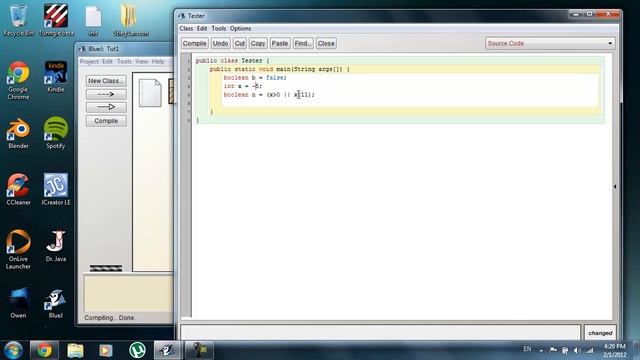Open the JCreator LE desktop shortcut
Image resolution: width=640 pixels, height=360 pixels.
tap(56, 189)
